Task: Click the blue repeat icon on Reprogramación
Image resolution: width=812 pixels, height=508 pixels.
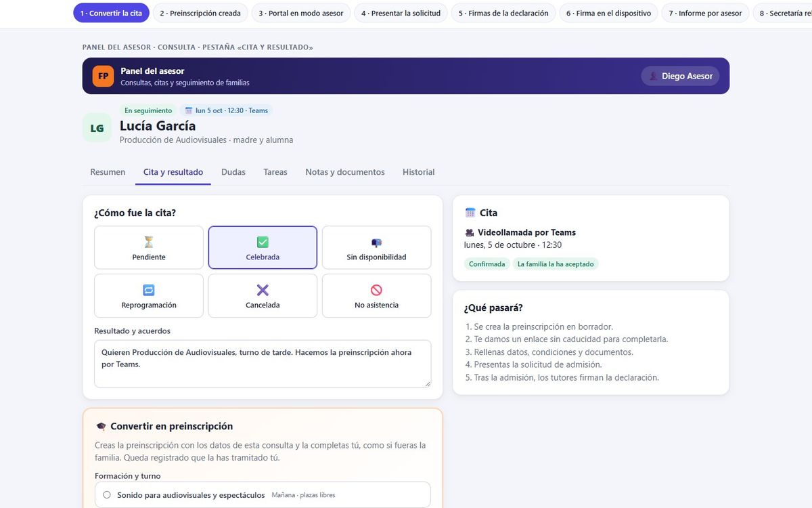Action: tap(149, 290)
